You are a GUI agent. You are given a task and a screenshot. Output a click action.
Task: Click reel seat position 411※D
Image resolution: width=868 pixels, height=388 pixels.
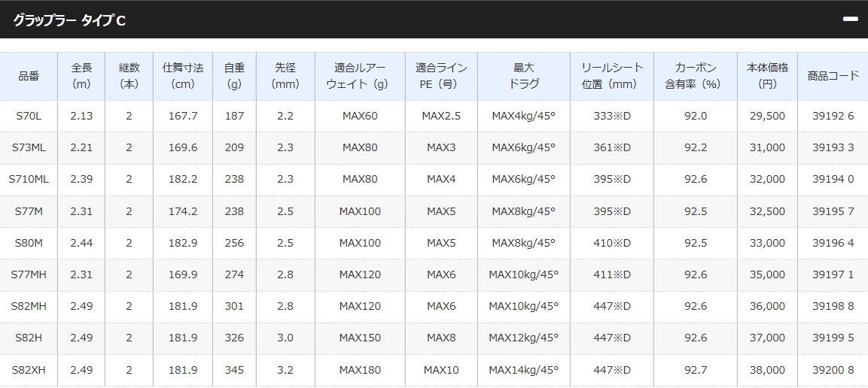point(612,274)
